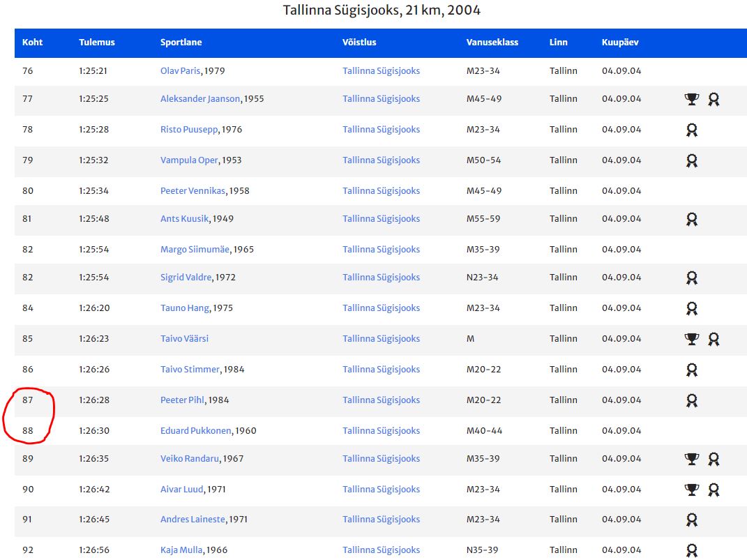Viewport: 747px width, 560px height.
Task: Click the medal ribbon icon for Tauno Hang
Action: tap(692, 308)
